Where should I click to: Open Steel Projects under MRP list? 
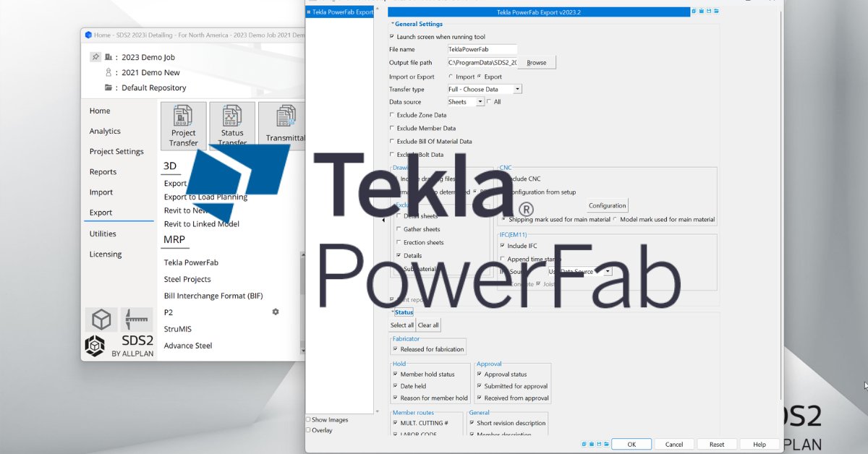[x=187, y=279]
